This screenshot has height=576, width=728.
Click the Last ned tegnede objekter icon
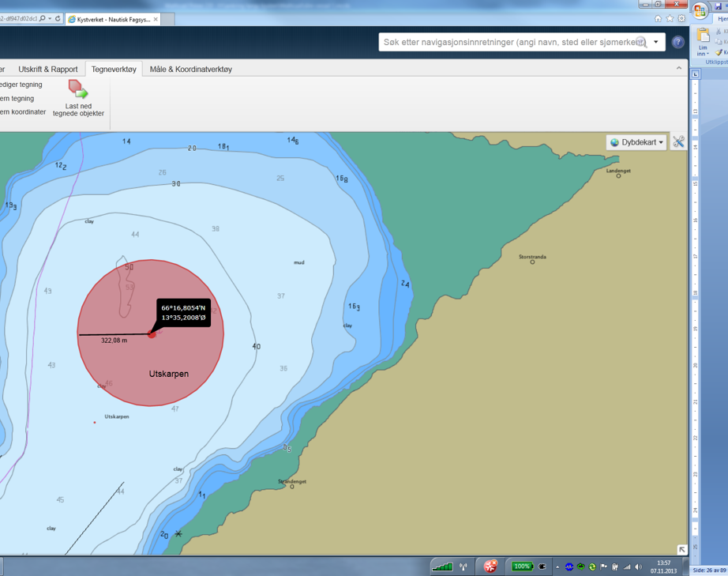[77, 89]
